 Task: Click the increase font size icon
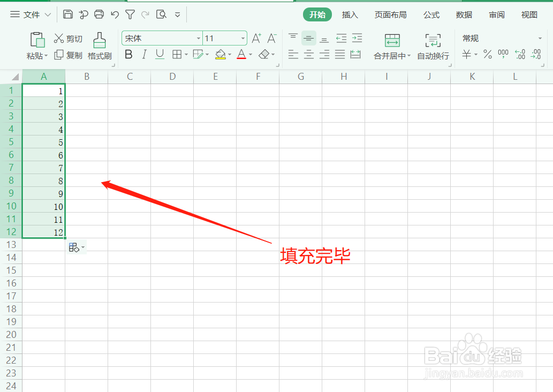pos(256,38)
